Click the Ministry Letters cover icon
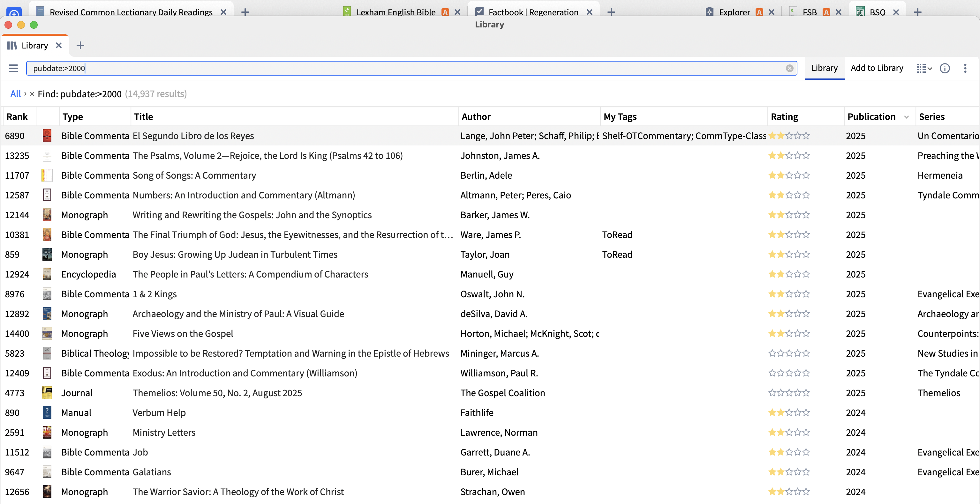980x504 pixels. [47, 432]
